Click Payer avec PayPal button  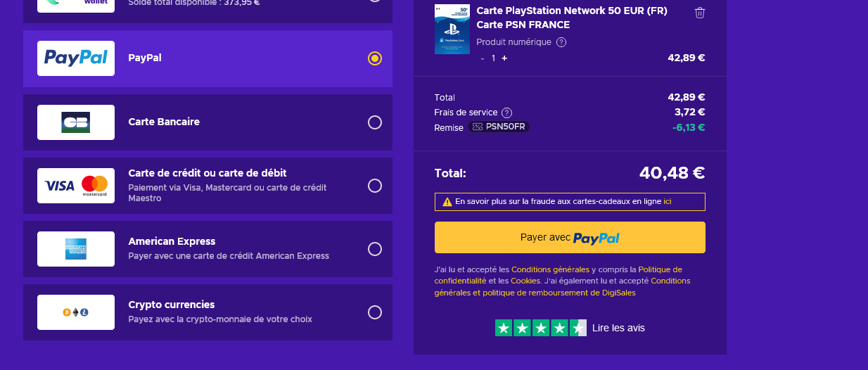pos(570,238)
